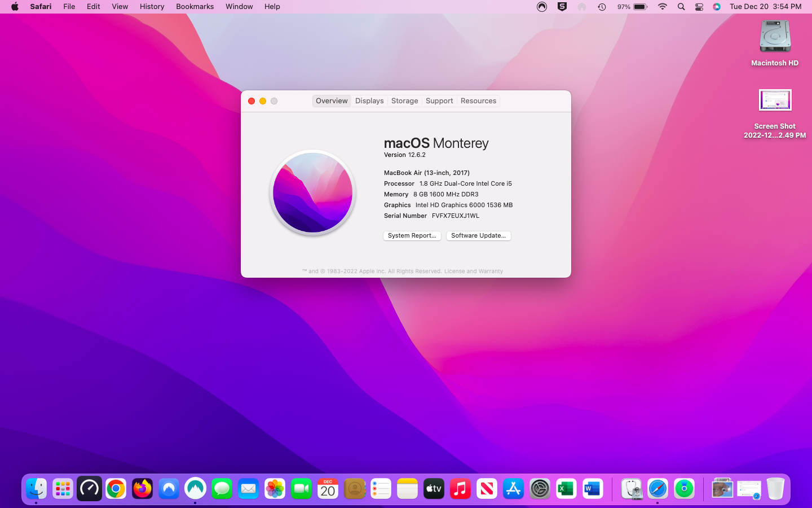Minimize the About This Mac window

(263, 101)
